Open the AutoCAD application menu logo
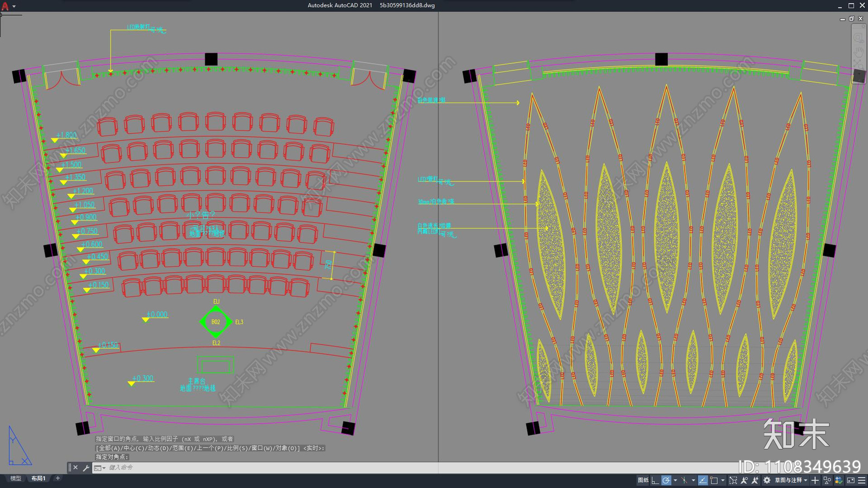 click(x=5, y=6)
